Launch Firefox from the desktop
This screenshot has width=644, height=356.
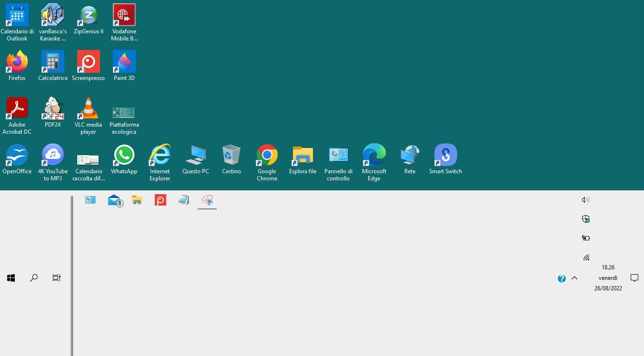pos(17,66)
